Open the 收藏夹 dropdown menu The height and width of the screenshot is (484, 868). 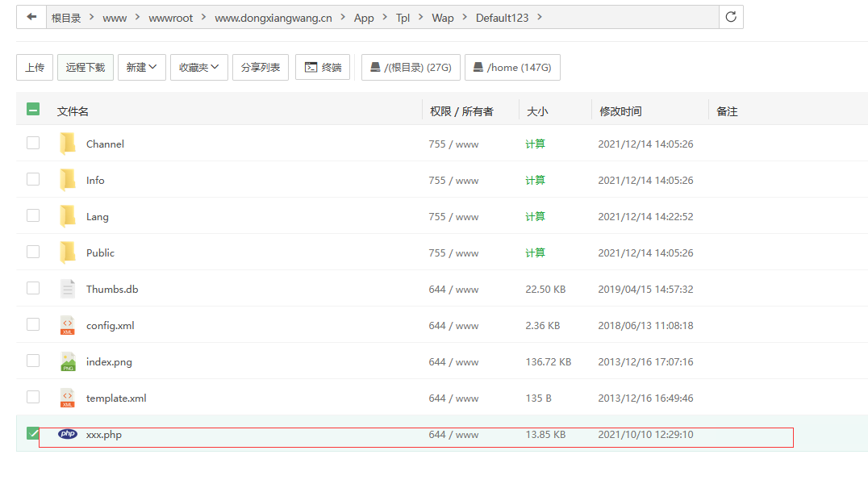198,67
